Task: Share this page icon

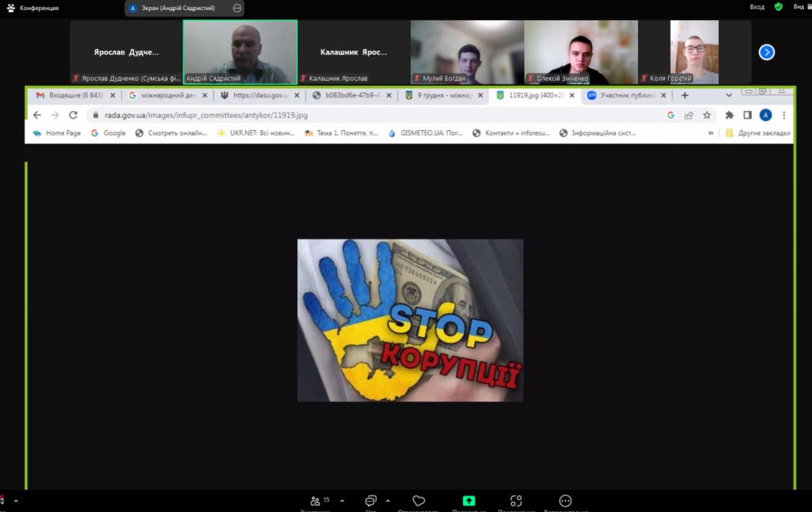Action: click(689, 115)
